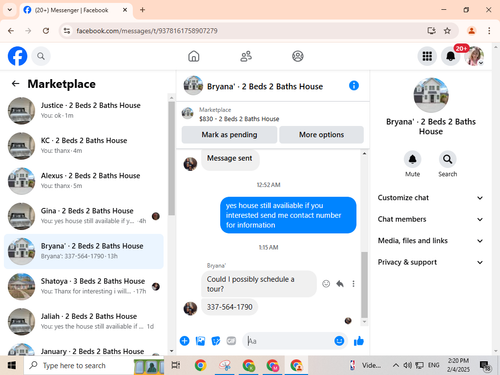
Task: Open the install app icon in address bar
Action: [x=431, y=31]
